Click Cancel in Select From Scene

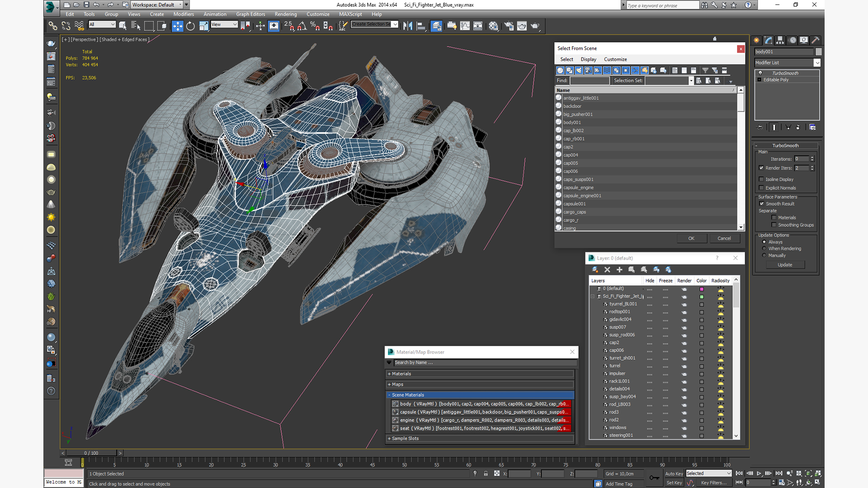pyautogui.click(x=724, y=238)
